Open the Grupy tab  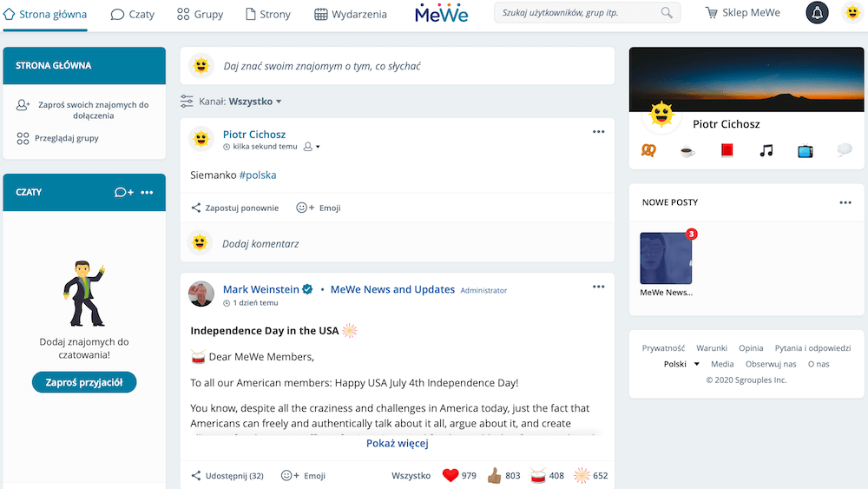(200, 15)
